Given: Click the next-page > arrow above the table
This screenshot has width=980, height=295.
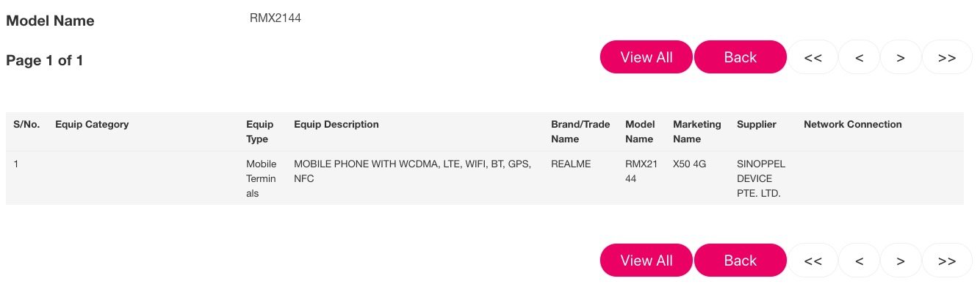Looking at the screenshot, I should (x=901, y=57).
